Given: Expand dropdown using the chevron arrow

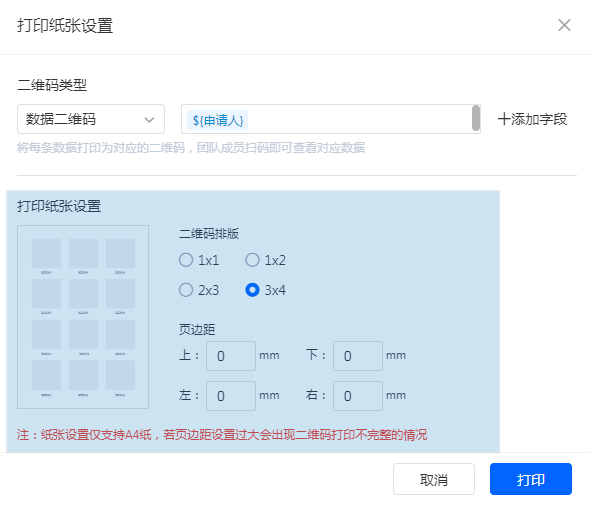Looking at the screenshot, I should point(149,120).
